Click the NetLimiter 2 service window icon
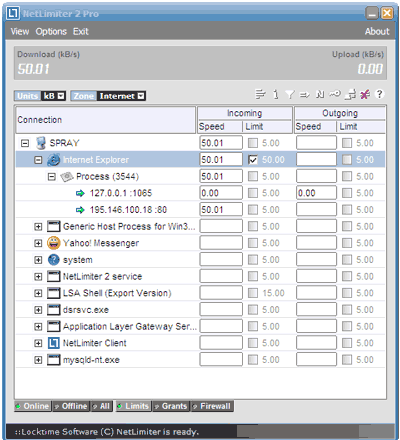The height and width of the screenshot is (440, 400). [53, 276]
